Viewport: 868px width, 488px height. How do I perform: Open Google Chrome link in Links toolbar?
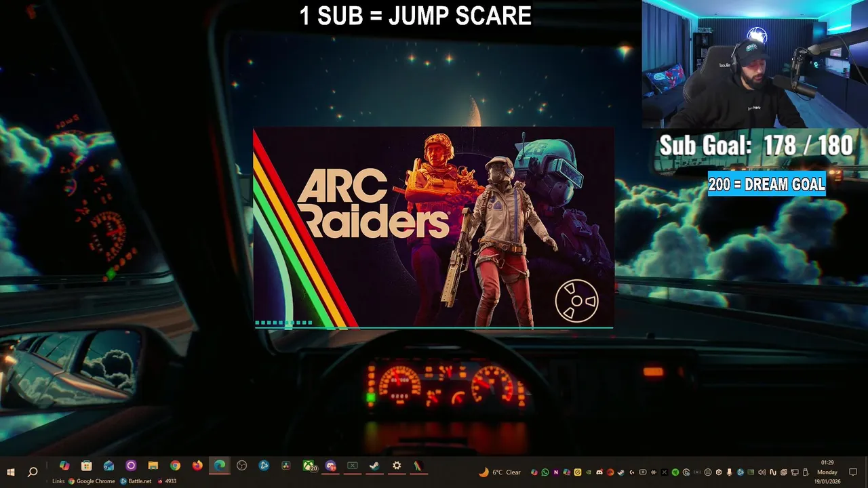click(x=92, y=481)
